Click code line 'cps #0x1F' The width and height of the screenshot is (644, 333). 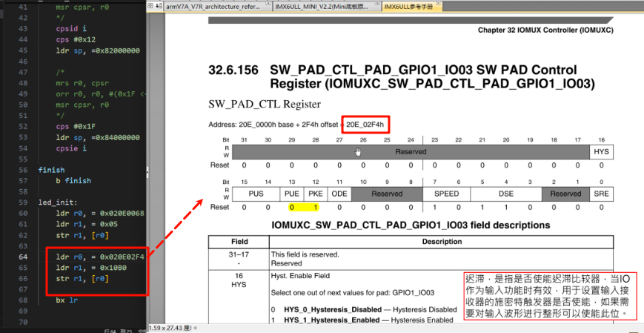tap(76, 127)
